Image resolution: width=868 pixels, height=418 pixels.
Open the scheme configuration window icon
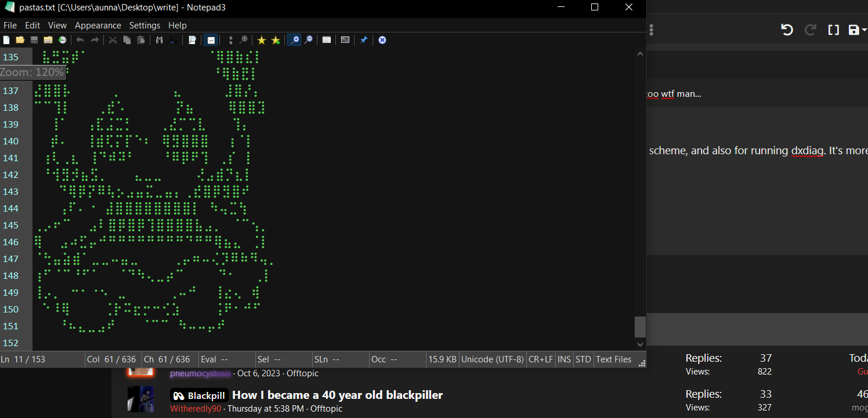[x=327, y=40]
